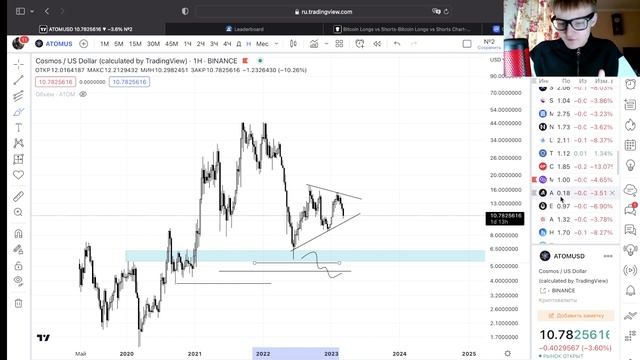This screenshot has width=640, height=360.
Task: Open the forecasting and measurement tools
Action: [x=18, y=159]
